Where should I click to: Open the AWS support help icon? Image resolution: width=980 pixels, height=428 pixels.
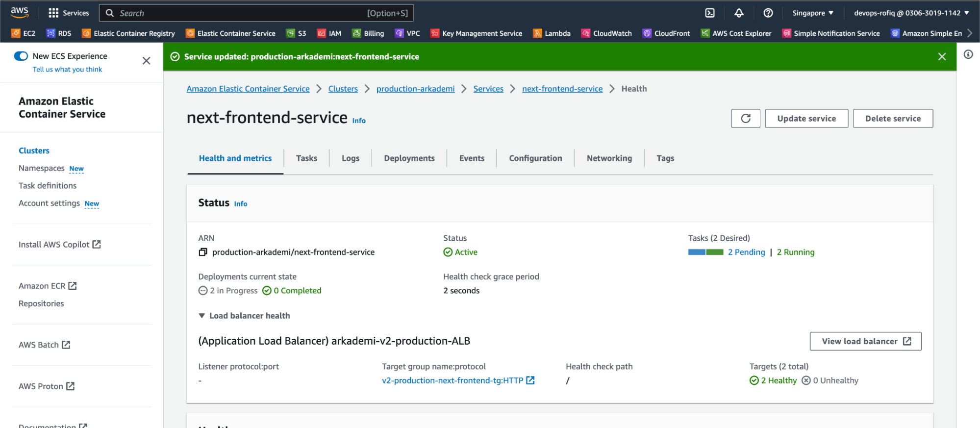[x=768, y=13]
